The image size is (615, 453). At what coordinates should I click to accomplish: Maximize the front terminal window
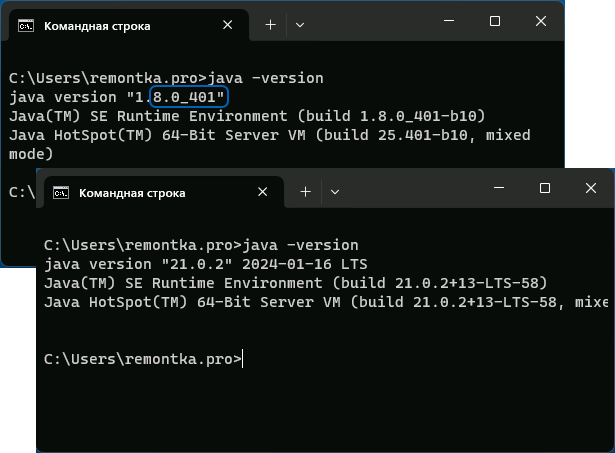[x=545, y=188]
